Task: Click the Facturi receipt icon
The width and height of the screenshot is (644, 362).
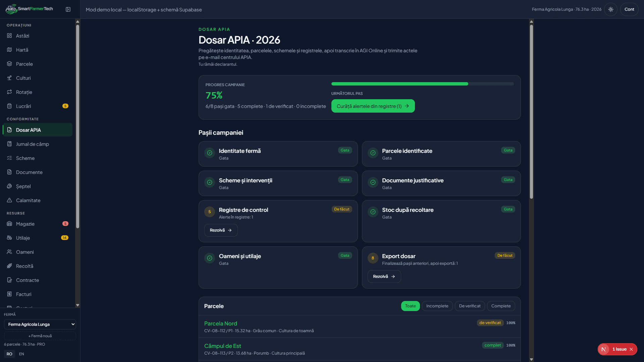Action: 9,294
